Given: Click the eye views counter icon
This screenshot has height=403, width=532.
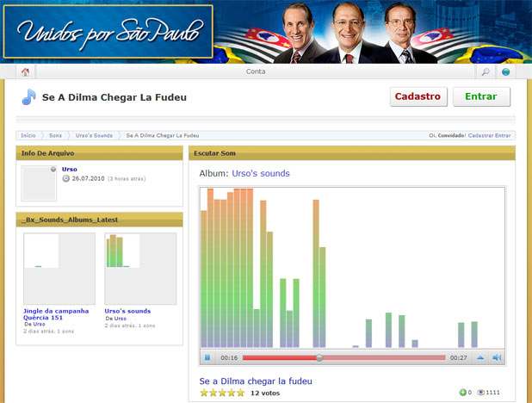Looking at the screenshot, I should point(480,393).
